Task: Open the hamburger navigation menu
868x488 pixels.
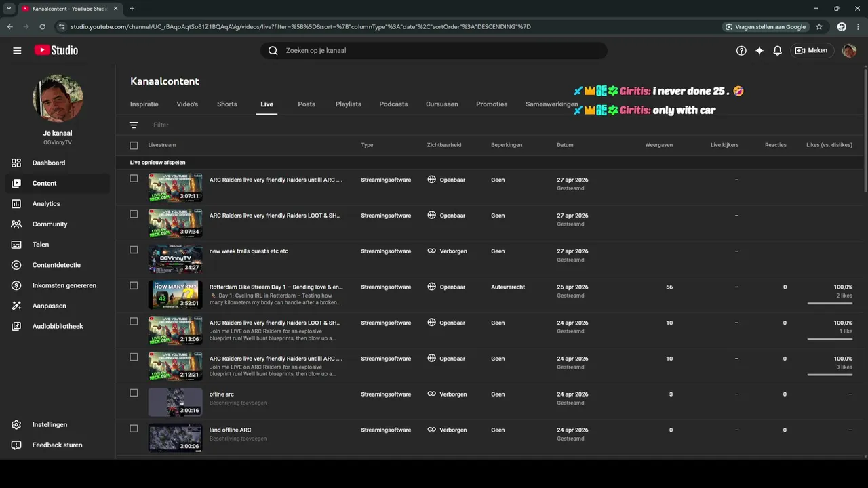Action: 17,50
